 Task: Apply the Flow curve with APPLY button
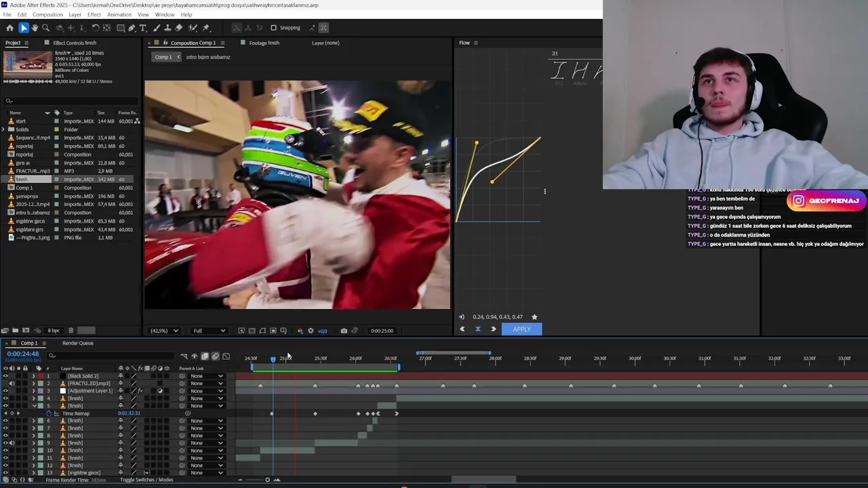[521, 329]
